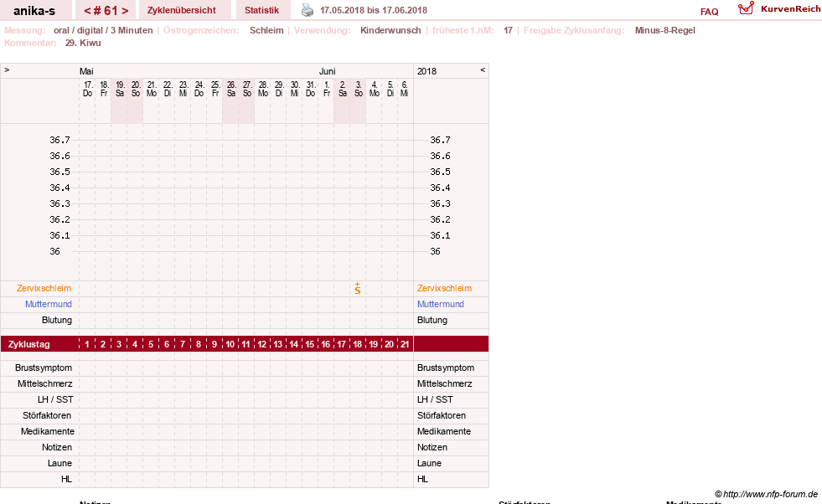Image resolution: width=822 pixels, height=504 pixels.
Task: Click the right Notizen row label
Action: tap(432, 447)
